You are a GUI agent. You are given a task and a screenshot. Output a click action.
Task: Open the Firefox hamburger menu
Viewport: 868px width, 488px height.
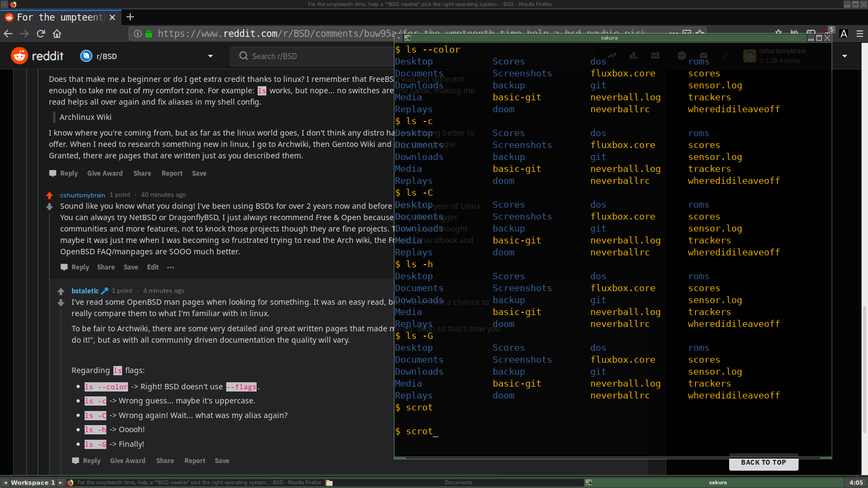pyautogui.click(x=860, y=34)
